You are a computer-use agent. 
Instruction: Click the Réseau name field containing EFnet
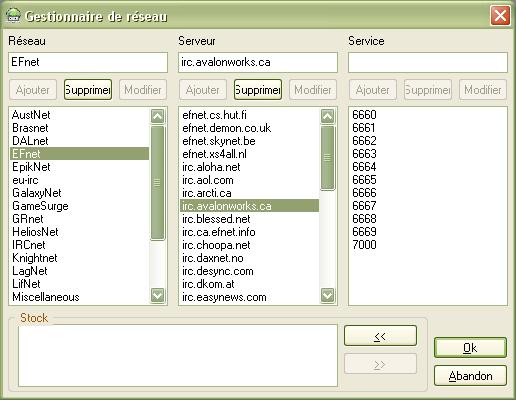point(88,62)
